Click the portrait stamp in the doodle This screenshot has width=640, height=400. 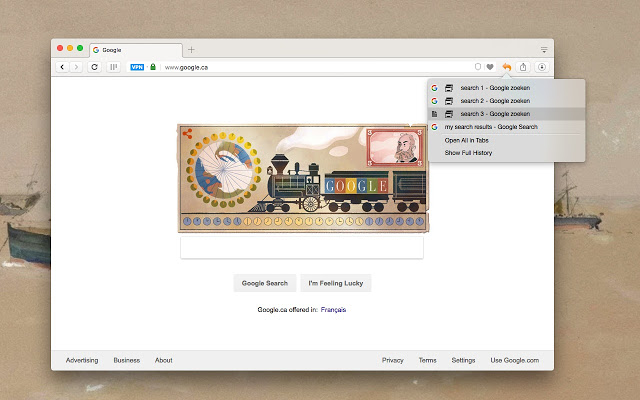(395, 148)
